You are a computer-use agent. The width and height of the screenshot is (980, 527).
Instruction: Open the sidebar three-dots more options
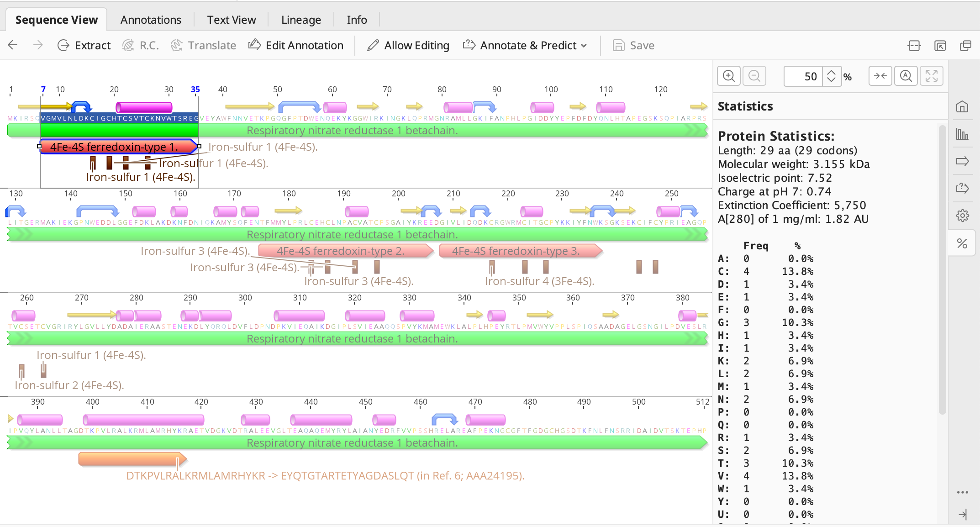pos(962,492)
